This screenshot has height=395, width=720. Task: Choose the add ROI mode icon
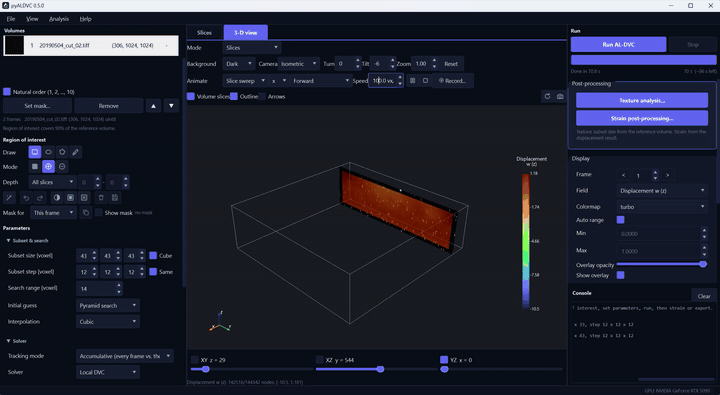tap(48, 167)
